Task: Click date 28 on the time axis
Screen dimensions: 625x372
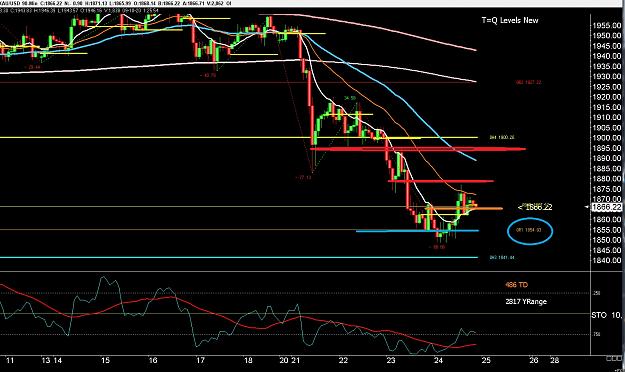Action: pyautogui.click(x=554, y=360)
